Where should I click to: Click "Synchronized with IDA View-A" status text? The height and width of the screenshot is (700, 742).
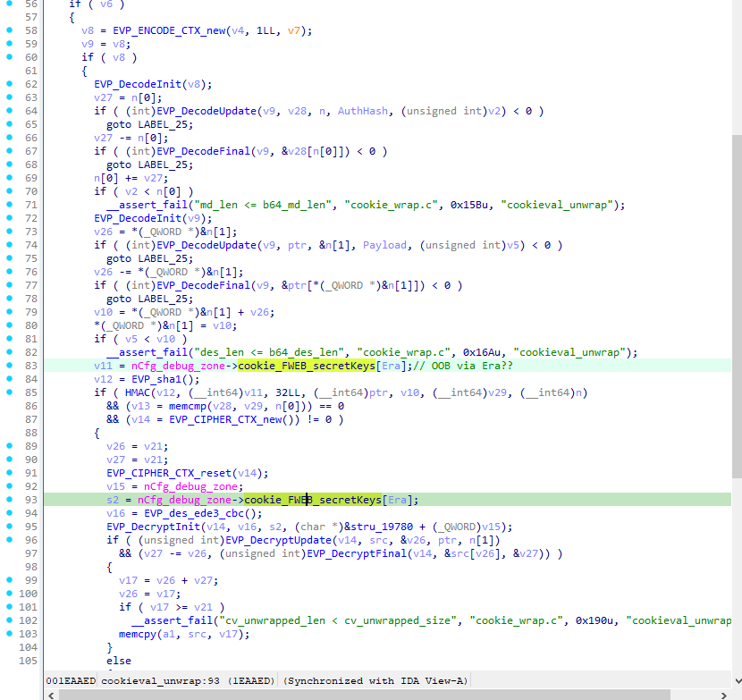[376, 681]
